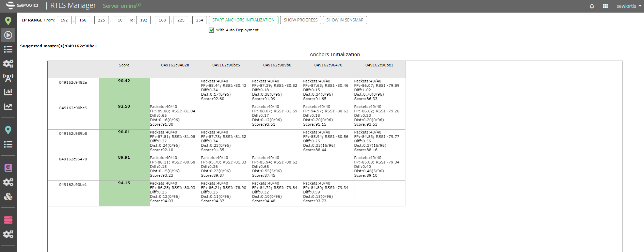Viewport: 644px width, 252px height.
Task: Select the play circle sidebar icon
Action: (8, 35)
